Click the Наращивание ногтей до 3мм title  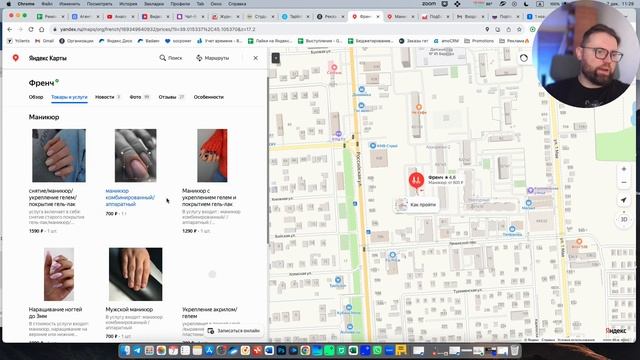tap(55, 313)
